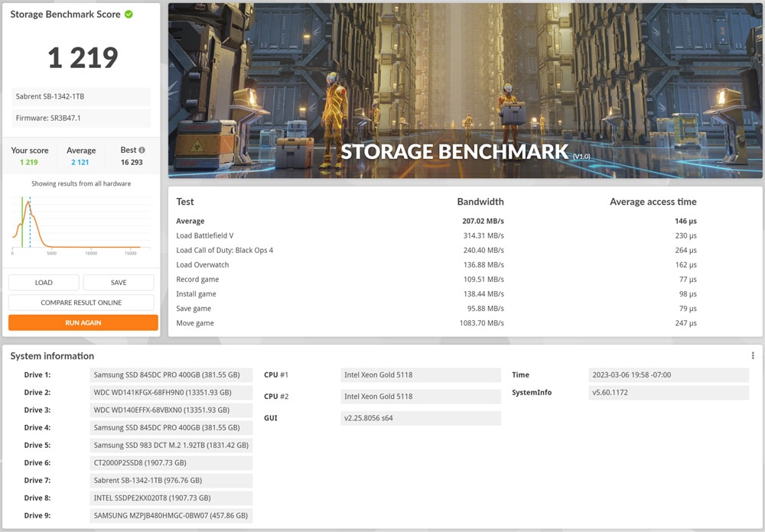Click Drive 2 WDC WD141KFGX-68FH9N0 field
The width and height of the screenshot is (765, 532).
[171, 393]
